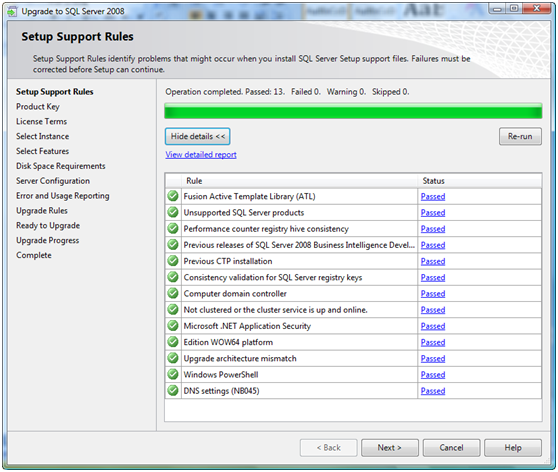Image resolution: width=558 pixels, height=472 pixels.
Task: Open Passed link for Edition WOW64 platform
Action: tap(433, 342)
